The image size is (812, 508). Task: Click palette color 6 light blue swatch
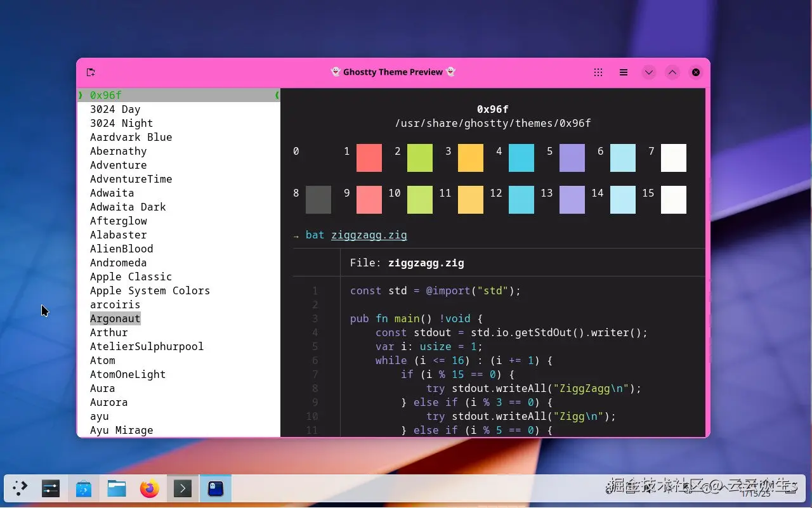[x=623, y=158]
